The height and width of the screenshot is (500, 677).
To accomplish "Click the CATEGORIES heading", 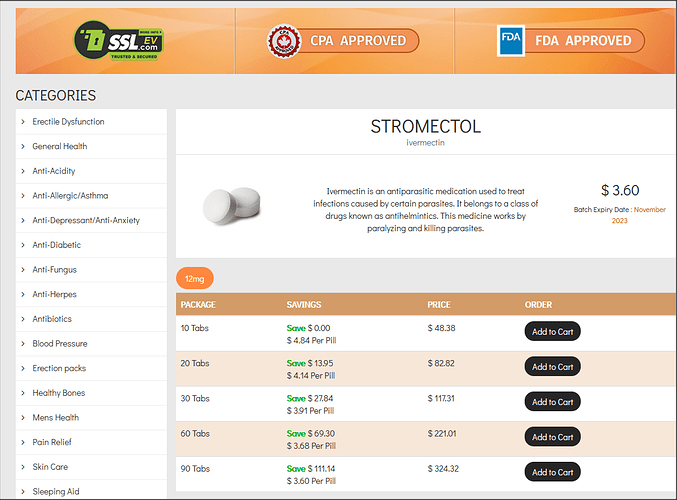I will coord(56,95).
